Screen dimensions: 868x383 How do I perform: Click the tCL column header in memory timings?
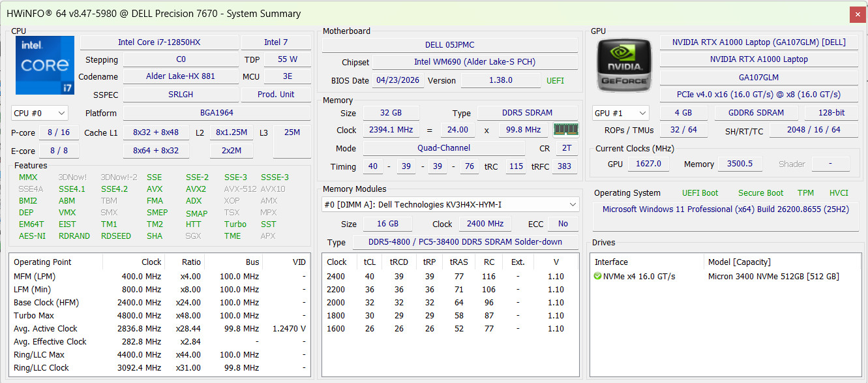coord(370,262)
